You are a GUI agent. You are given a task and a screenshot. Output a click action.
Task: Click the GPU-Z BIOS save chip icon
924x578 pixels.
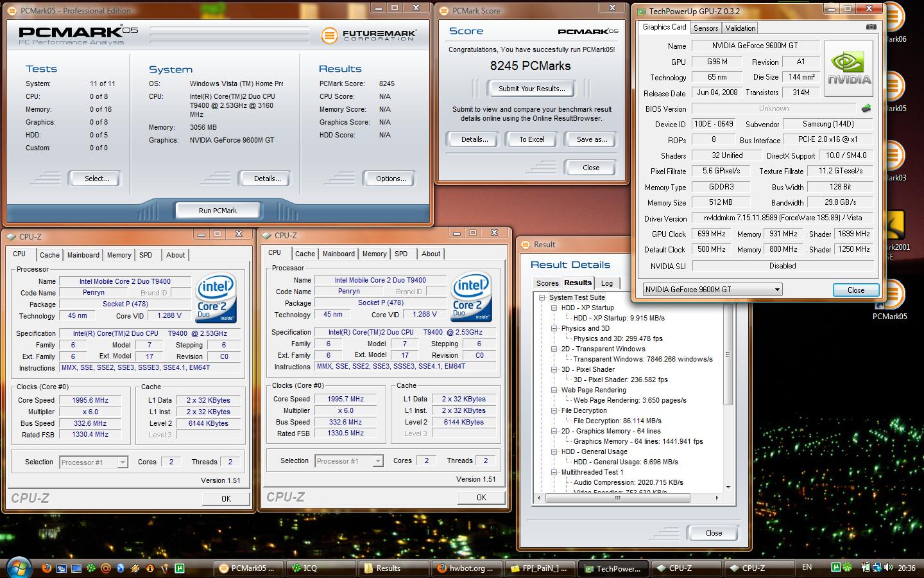click(x=866, y=109)
